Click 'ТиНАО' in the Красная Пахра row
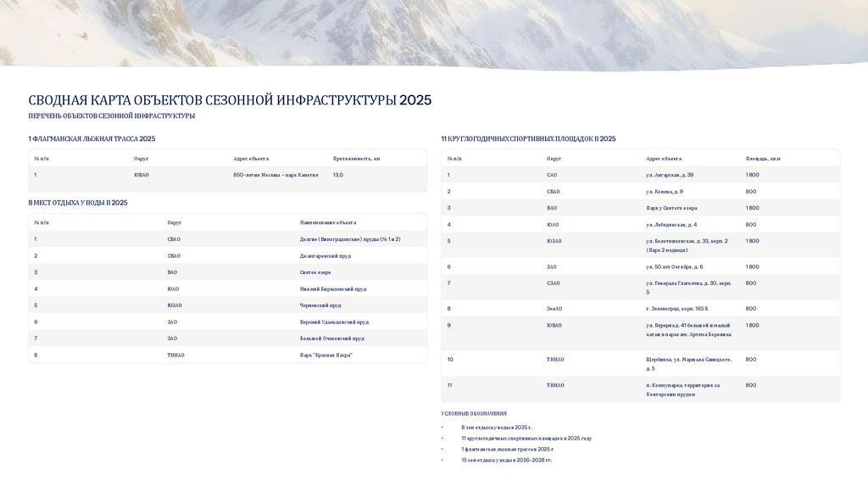Viewport: 868px width, 487px height. pos(175,355)
